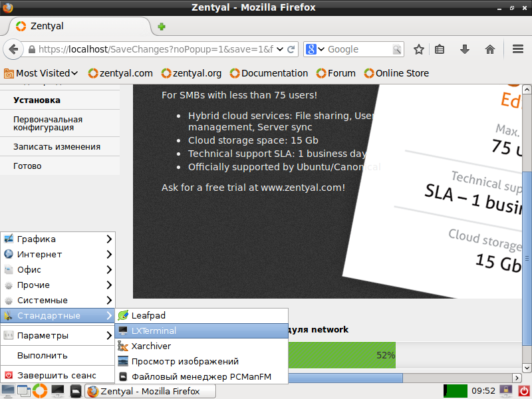Launch Xarchiver from the submenu

point(201,346)
